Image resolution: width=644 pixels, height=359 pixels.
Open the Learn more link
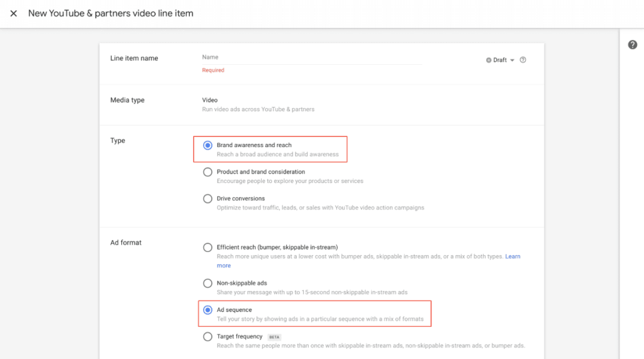point(513,257)
